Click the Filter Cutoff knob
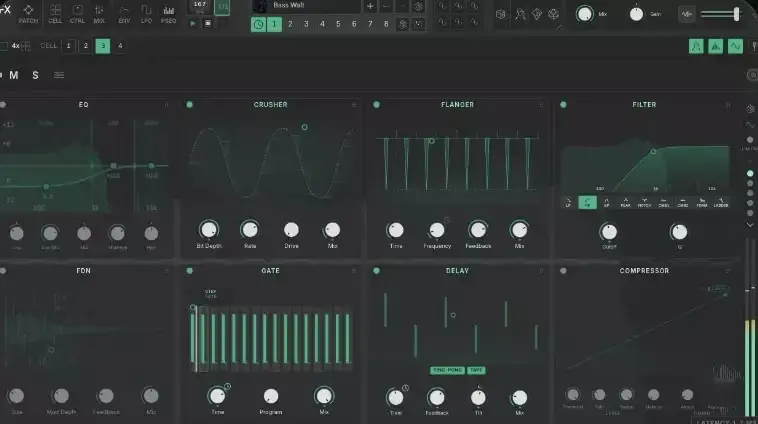This screenshot has width=758, height=424. click(609, 232)
